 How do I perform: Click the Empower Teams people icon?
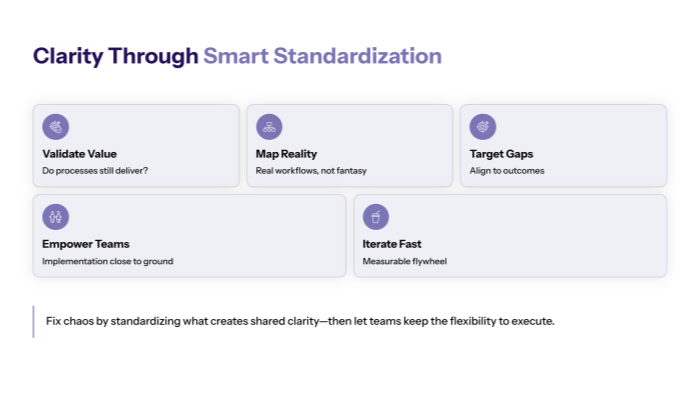[56, 216]
